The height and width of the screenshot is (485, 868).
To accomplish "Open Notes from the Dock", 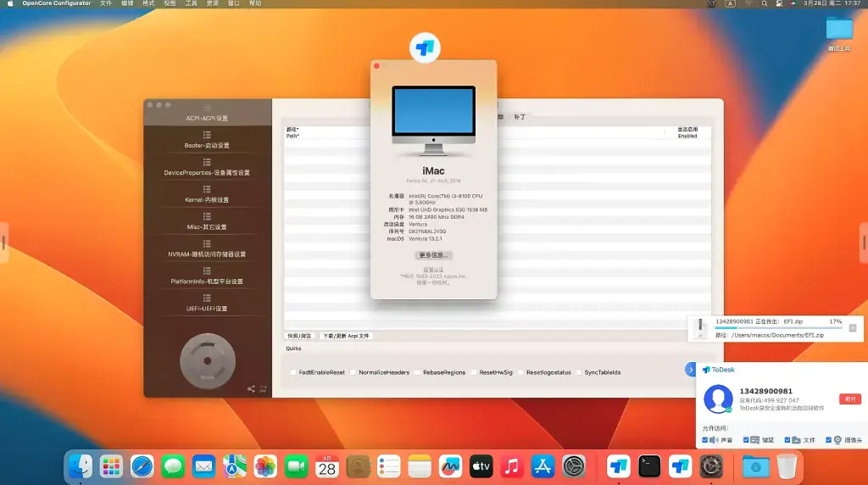I will click(420, 466).
